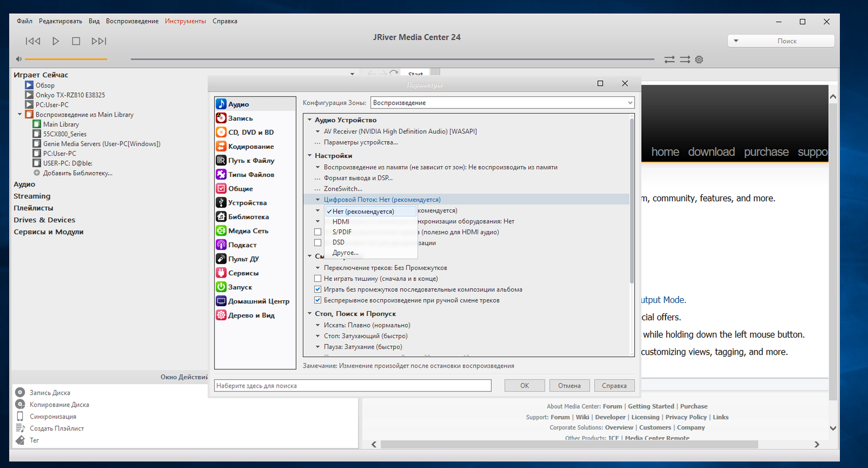This screenshot has height=468, width=868.
Task: Expand the Пауза: Затухание option dropdown
Action: 318,347
